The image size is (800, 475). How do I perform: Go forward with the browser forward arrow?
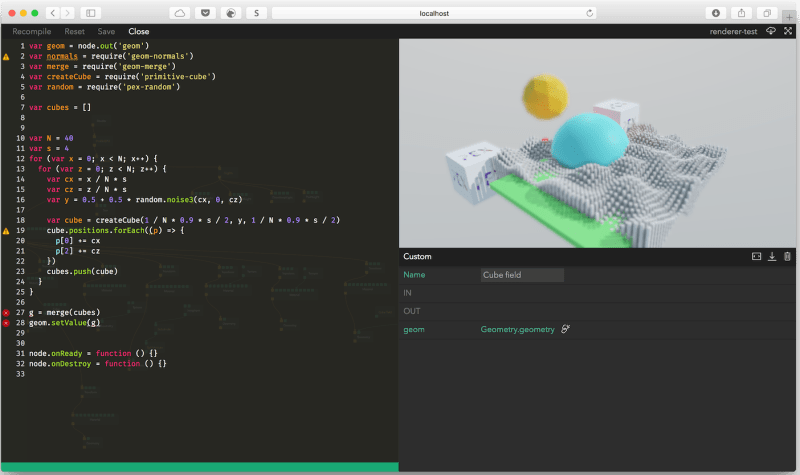[67, 13]
